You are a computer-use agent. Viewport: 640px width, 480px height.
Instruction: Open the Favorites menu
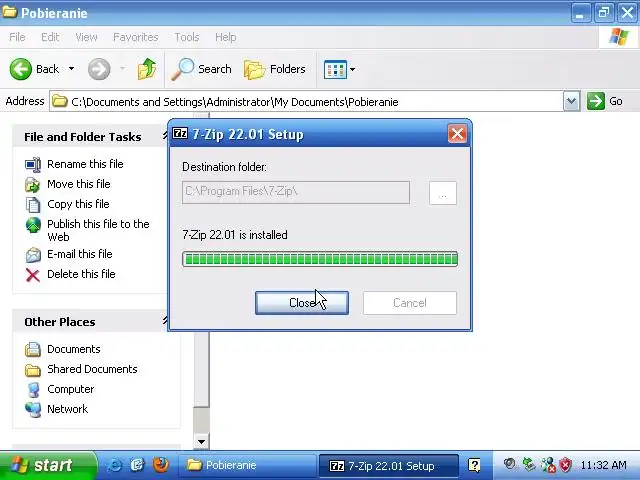tap(136, 37)
